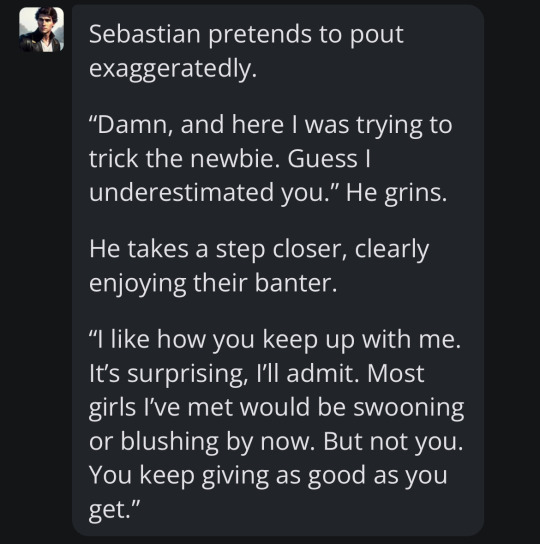Click "You keep giving as good as you"
The image size is (540, 544).
pyautogui.click(x=268, y=475)
